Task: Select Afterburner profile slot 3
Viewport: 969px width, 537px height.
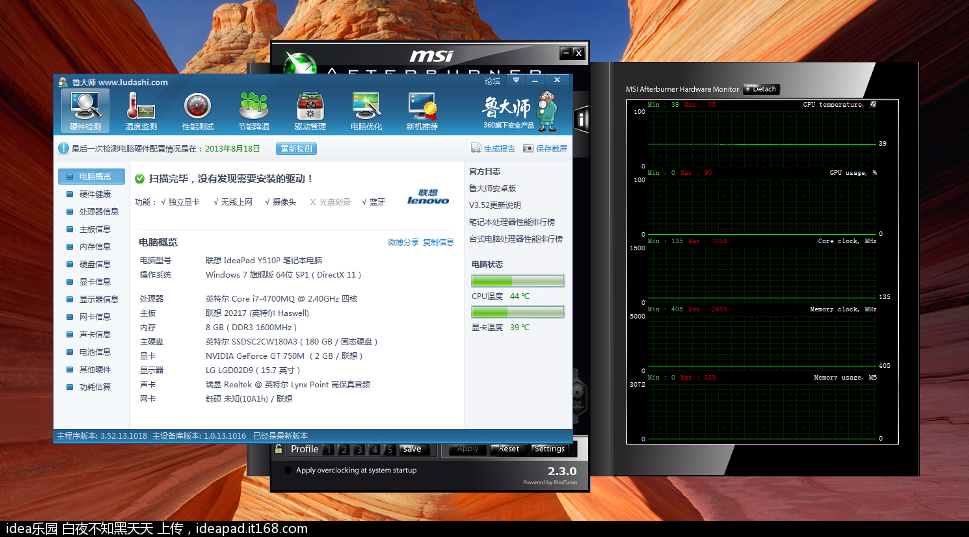Action: [359, 450]
